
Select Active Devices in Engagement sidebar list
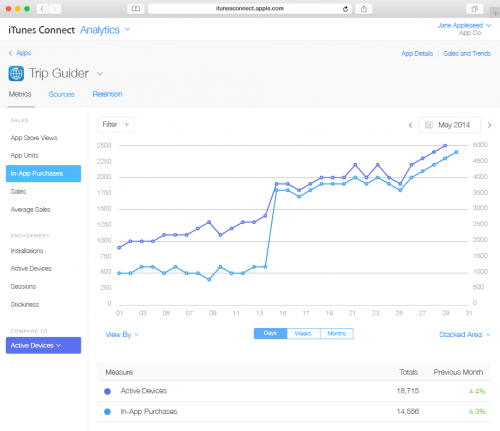31,269
